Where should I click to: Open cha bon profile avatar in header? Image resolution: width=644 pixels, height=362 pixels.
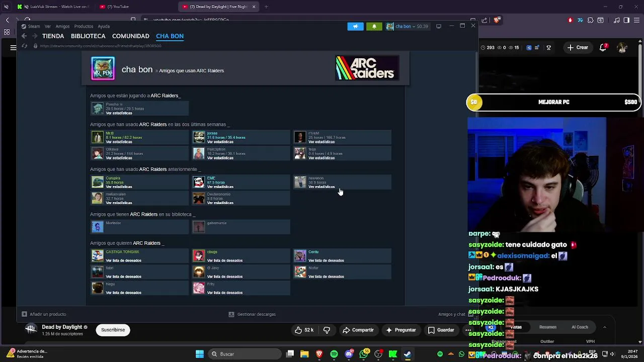(103, 68)
